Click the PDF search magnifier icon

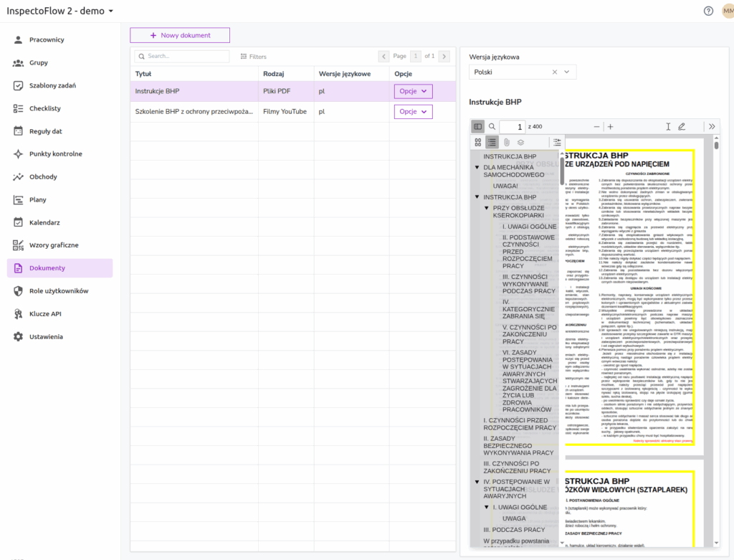[492, 126]
